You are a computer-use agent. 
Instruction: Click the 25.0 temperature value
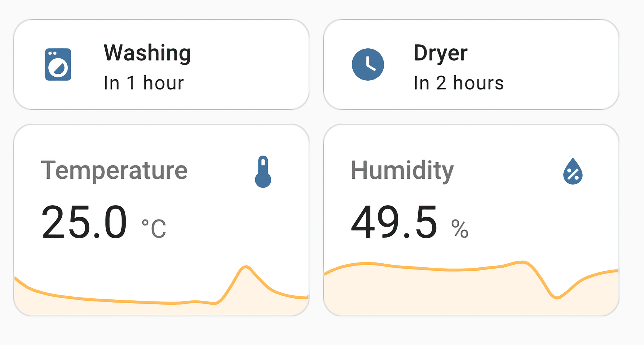[84, 222]
